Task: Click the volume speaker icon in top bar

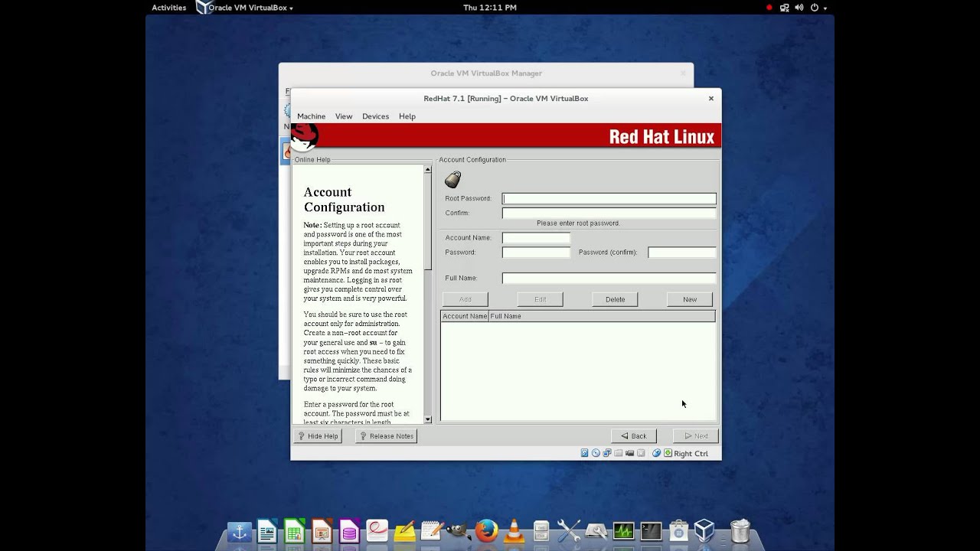Action: pyautogui.click(x=799, y=8)
